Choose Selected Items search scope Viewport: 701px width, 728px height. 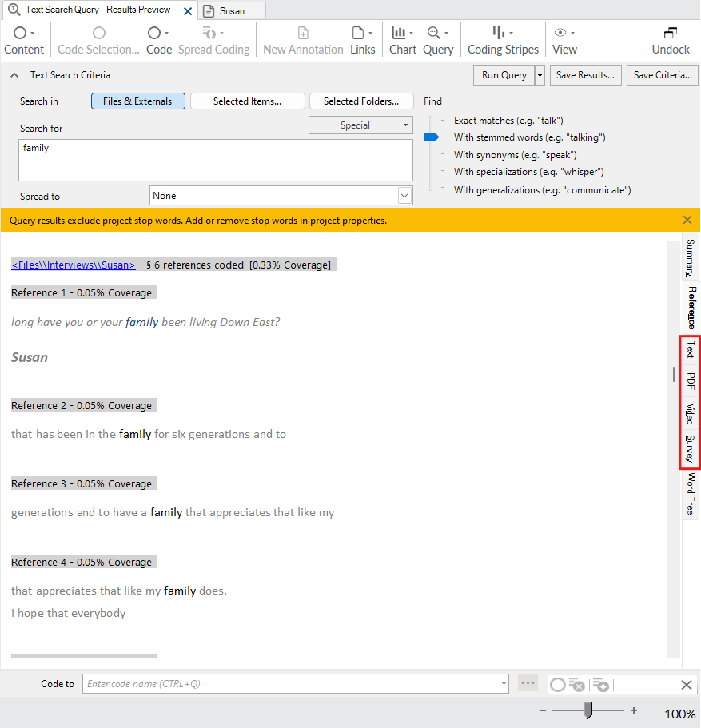[248, 101]
